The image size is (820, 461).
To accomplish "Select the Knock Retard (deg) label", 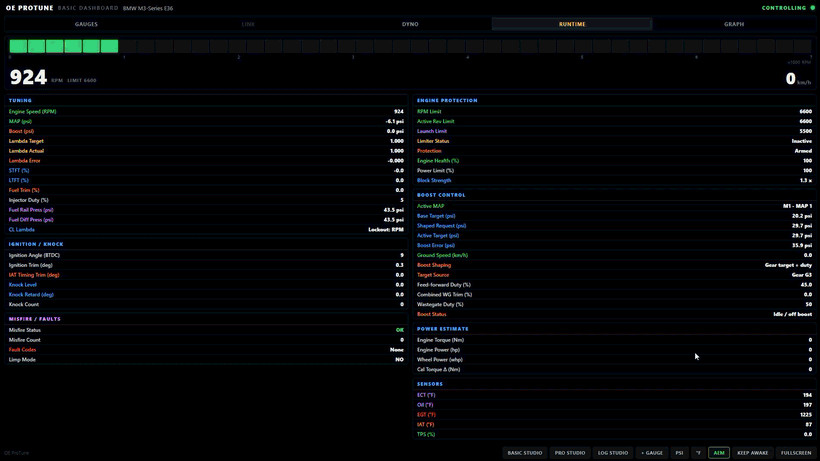I will [x=31, y=294].
